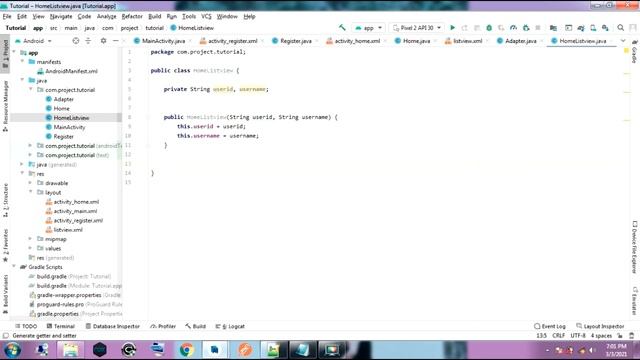The height and width of the screenshot is (360, 640).
Task: Open the Profiler tool window
Action: pos(162,326)
